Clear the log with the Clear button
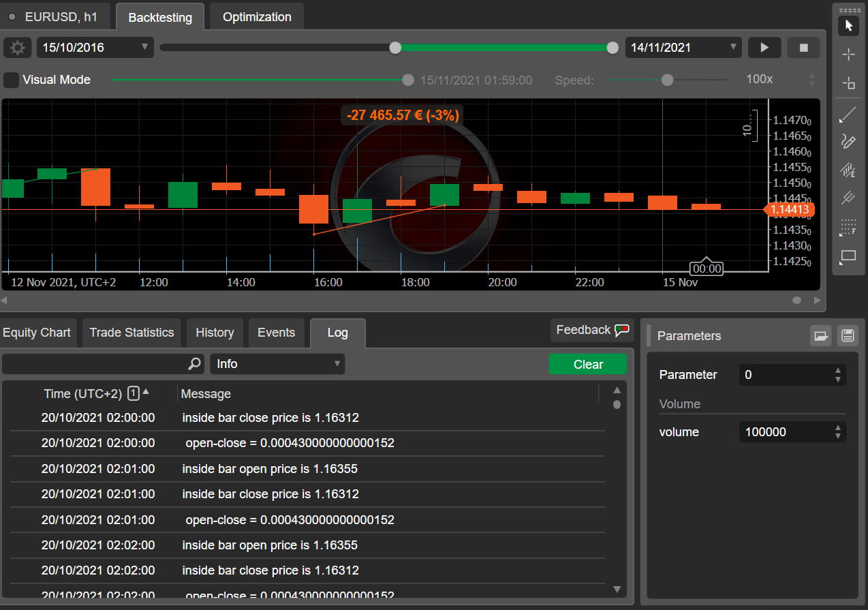 [588, 365]
